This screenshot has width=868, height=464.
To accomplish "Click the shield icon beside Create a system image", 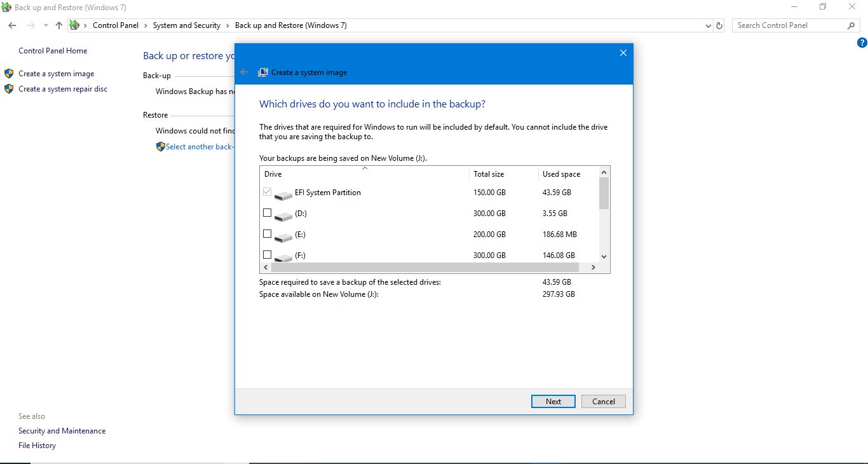I will (x=9, y=74).
